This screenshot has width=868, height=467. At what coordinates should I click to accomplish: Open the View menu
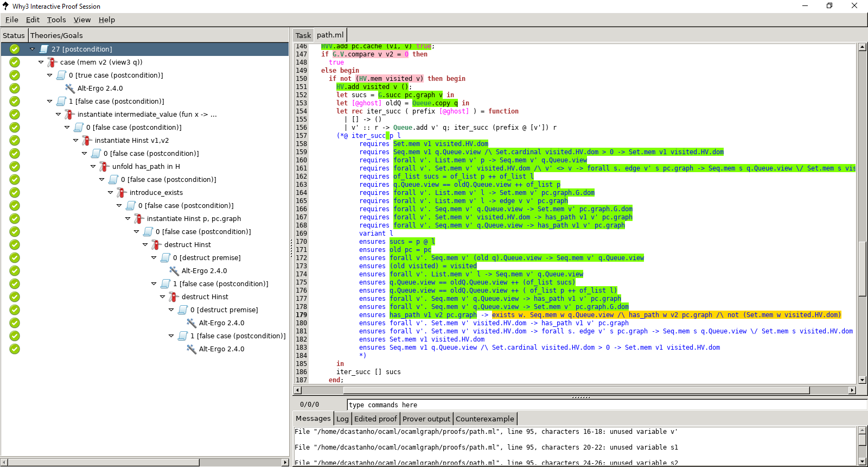pyautogui.click(x=82, y=20)
